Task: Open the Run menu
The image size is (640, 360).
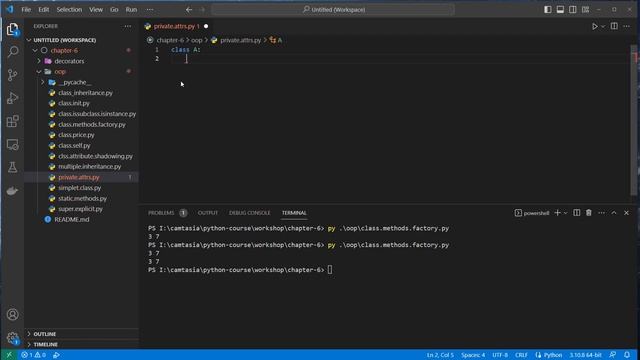Action: click(x=131, y=9)
